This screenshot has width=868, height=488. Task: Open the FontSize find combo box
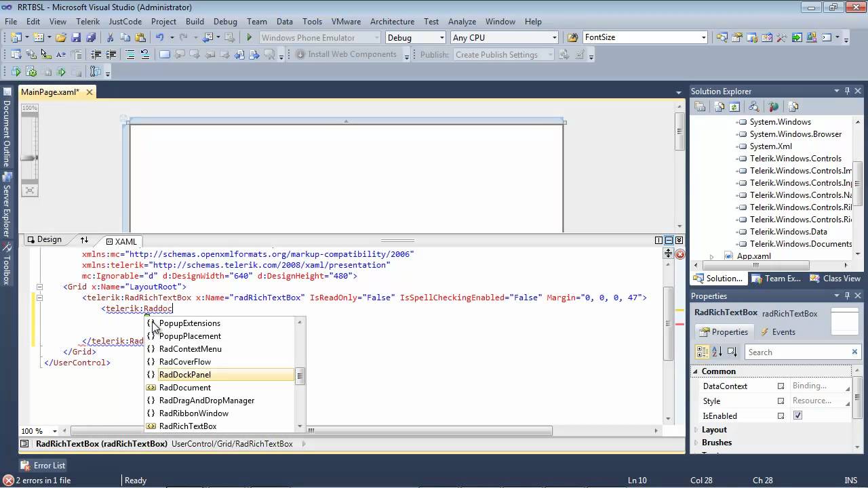pos(703,38)
